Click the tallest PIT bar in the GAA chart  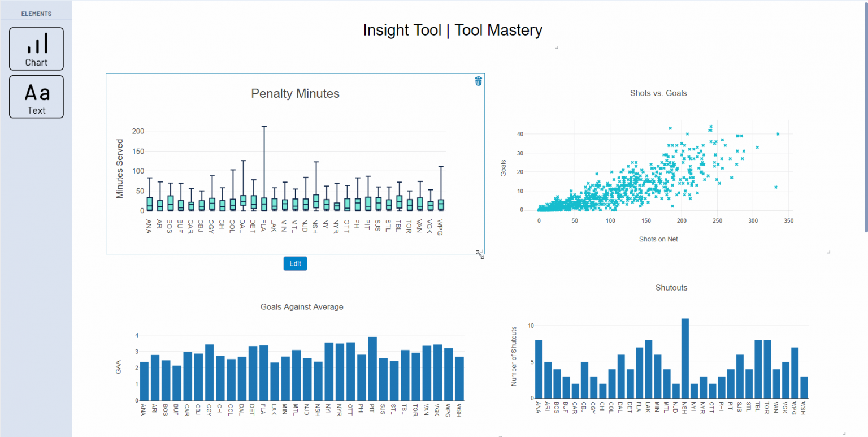click(372, 367)
